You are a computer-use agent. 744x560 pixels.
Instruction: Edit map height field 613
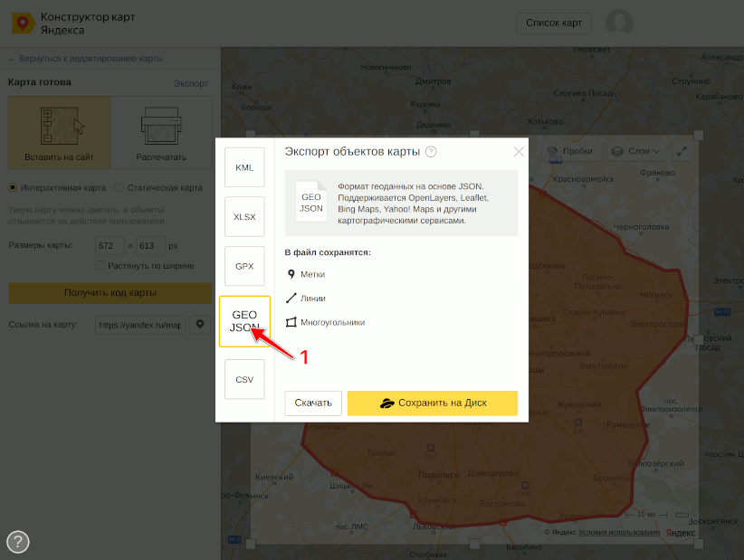[x=150, y=246]
